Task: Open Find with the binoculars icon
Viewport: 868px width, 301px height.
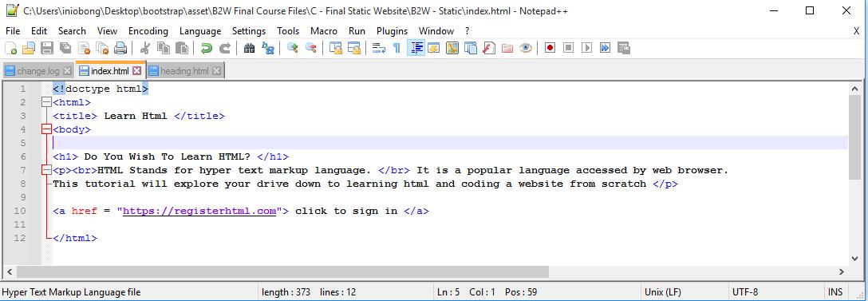Action: [249, 48]
